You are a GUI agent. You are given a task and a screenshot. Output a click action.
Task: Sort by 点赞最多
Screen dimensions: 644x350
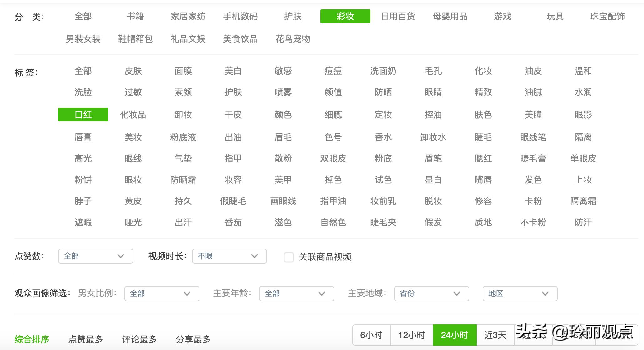[x=86, y=339]
